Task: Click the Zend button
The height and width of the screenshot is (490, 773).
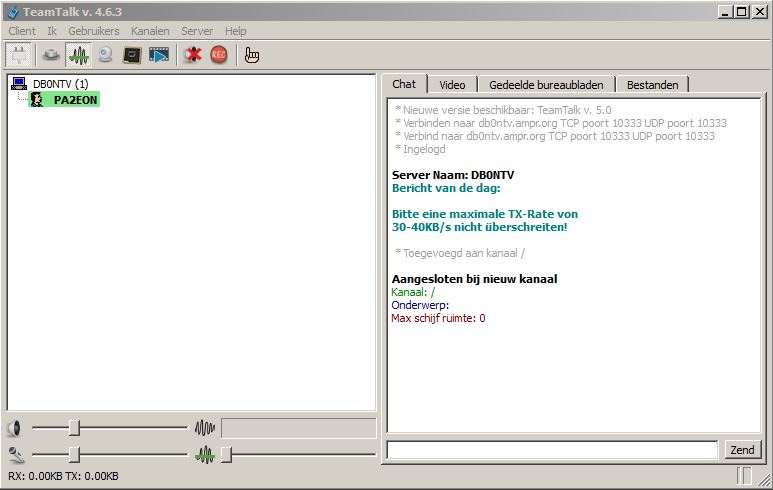Action: 742,450
